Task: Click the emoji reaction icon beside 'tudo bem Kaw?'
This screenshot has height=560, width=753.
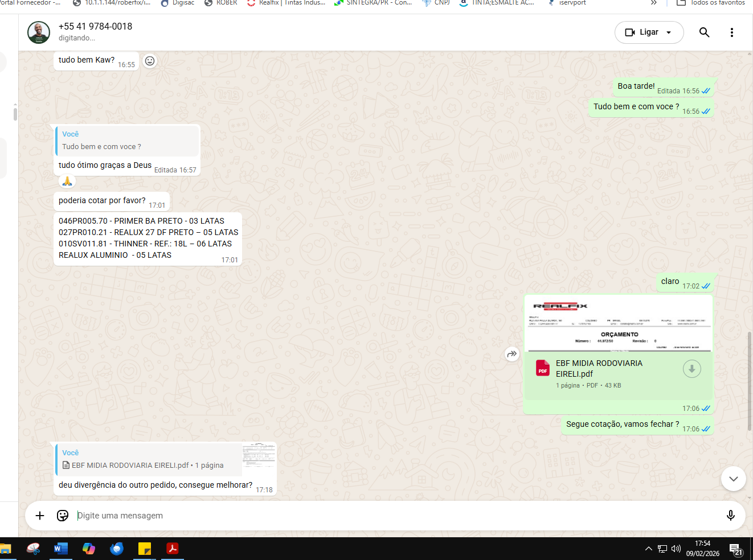Action: pyautogui.click(x=150, y=61)
